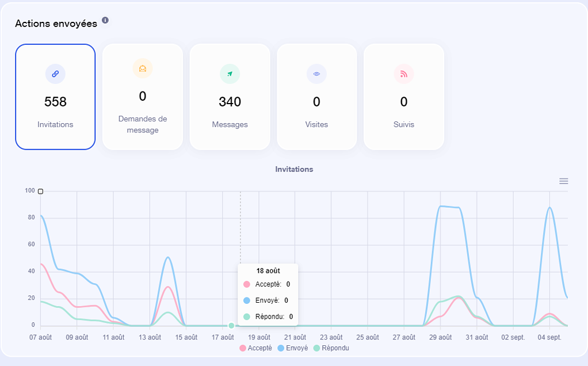Viewport: 588px width, 366px height.
Task: Click the 13 août axis label
Action: click(x=150, y=337)
